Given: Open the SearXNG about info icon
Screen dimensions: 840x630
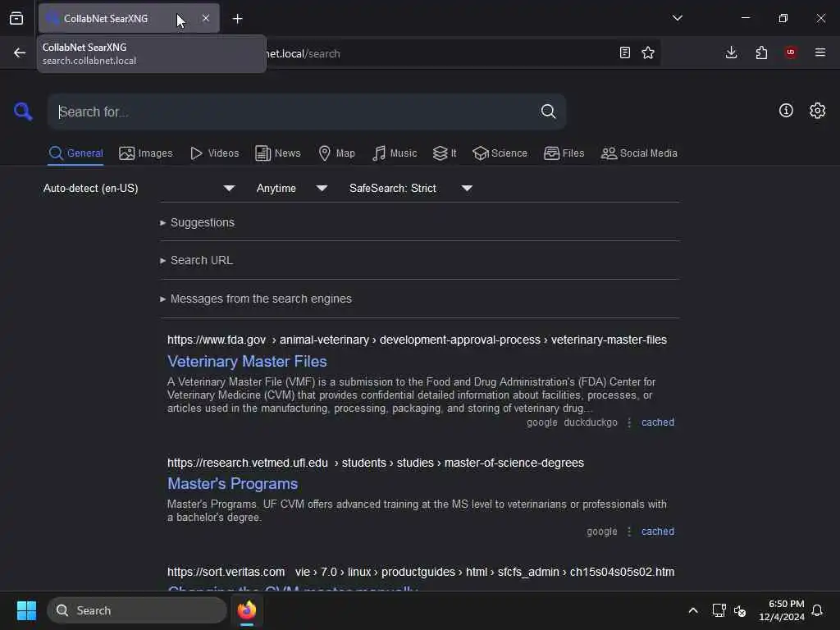Looking at the screenshot, I should tap(786, 111).
